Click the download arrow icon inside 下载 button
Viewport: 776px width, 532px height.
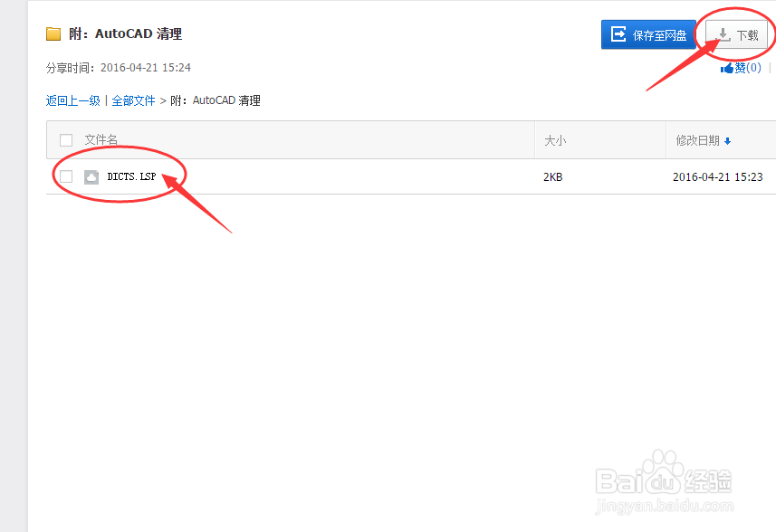click(x=723, y=33)
